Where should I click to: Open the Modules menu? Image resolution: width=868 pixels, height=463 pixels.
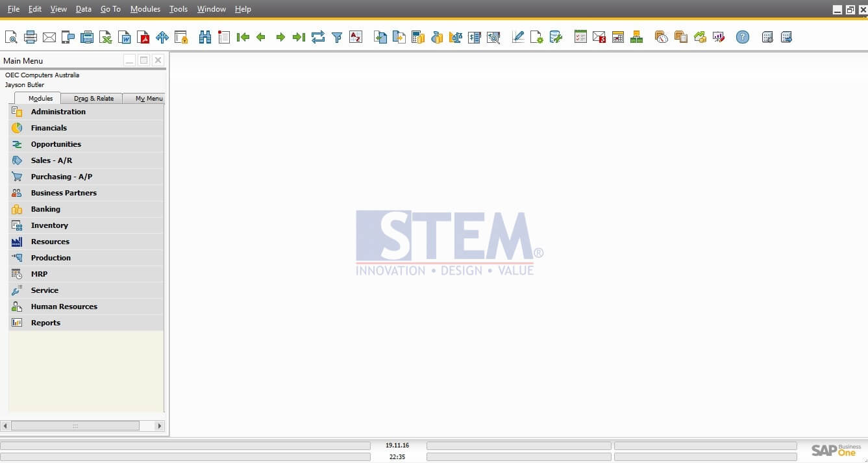(x=145, y=9)
